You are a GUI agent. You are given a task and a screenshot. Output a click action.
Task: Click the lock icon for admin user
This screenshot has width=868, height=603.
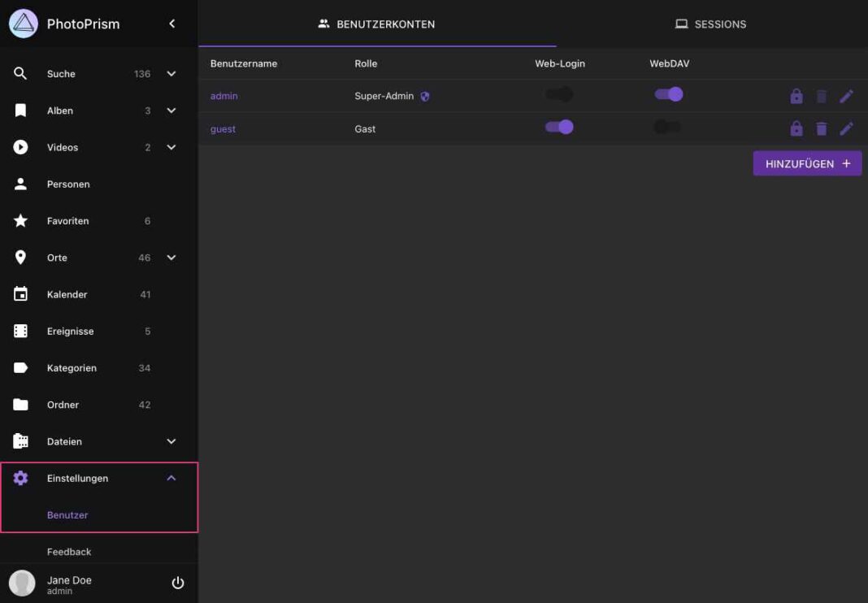pyautogui.click(x=796, y=96)
